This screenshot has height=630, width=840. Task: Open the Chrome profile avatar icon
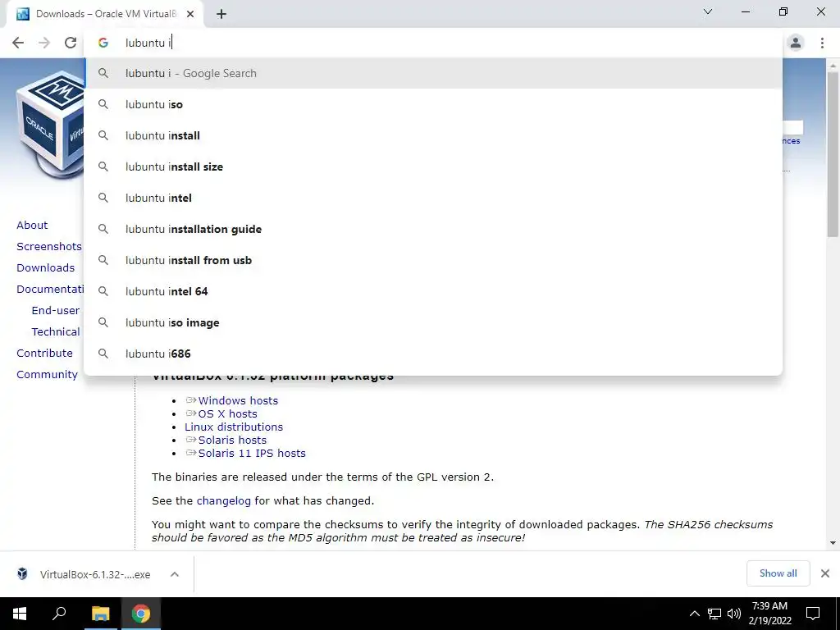[x=796, y=43]
